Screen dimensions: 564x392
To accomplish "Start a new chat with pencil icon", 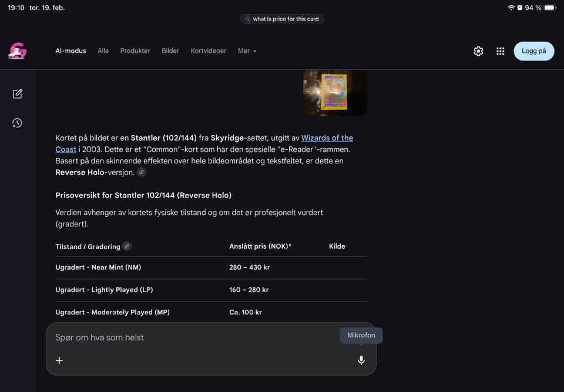I will point(17,94).
